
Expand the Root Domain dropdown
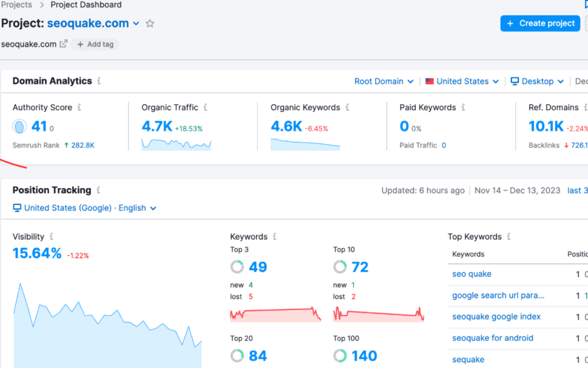[384, 81]
